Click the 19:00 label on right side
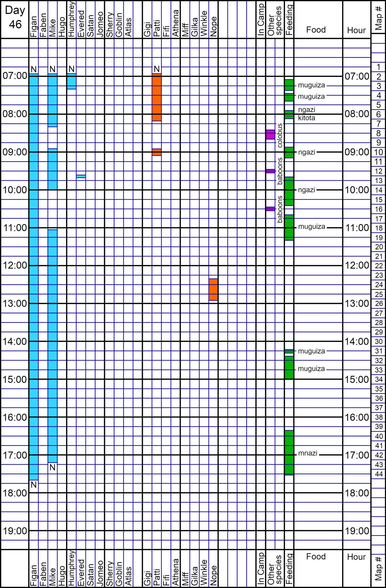The height and width of the screenshot is (588, 386). click(x=357, y=531)
